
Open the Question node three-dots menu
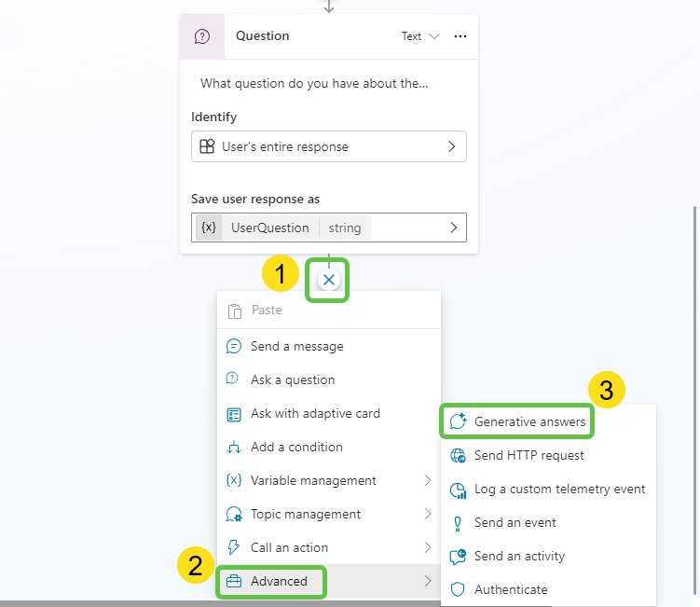click(x=460, y=36)
